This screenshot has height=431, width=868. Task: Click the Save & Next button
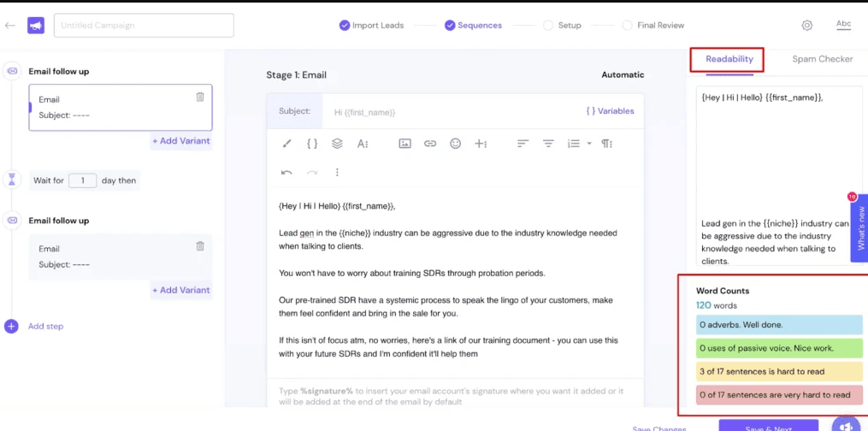click(x=768, y=426)
